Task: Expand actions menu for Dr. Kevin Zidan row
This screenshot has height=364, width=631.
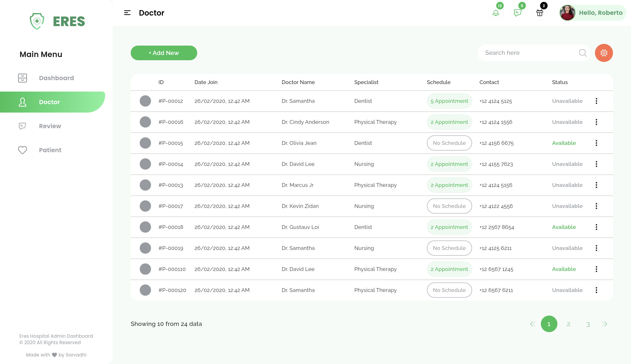Action: (597, 206)
